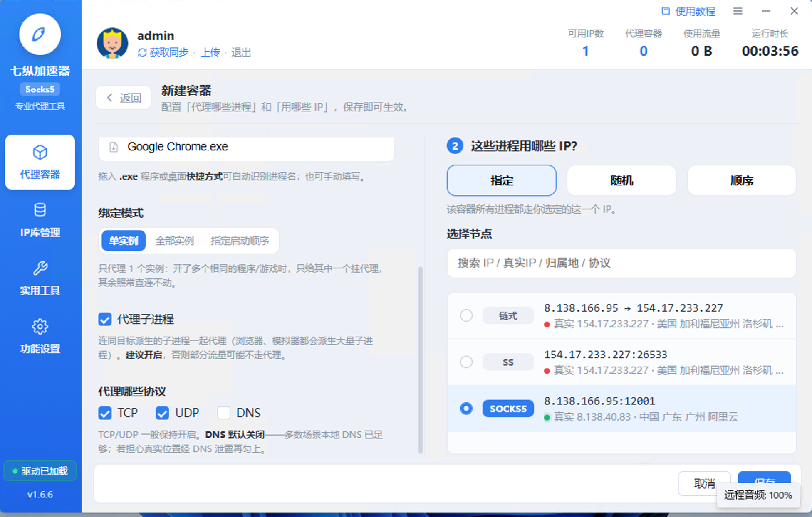Choose 顺序 IP mode
812x517 pixels.
point(742,180)
